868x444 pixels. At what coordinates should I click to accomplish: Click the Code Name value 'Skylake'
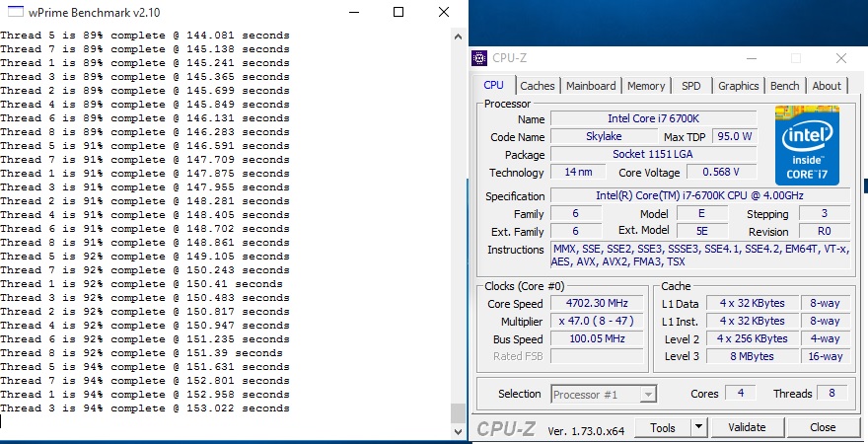point(604,136)
